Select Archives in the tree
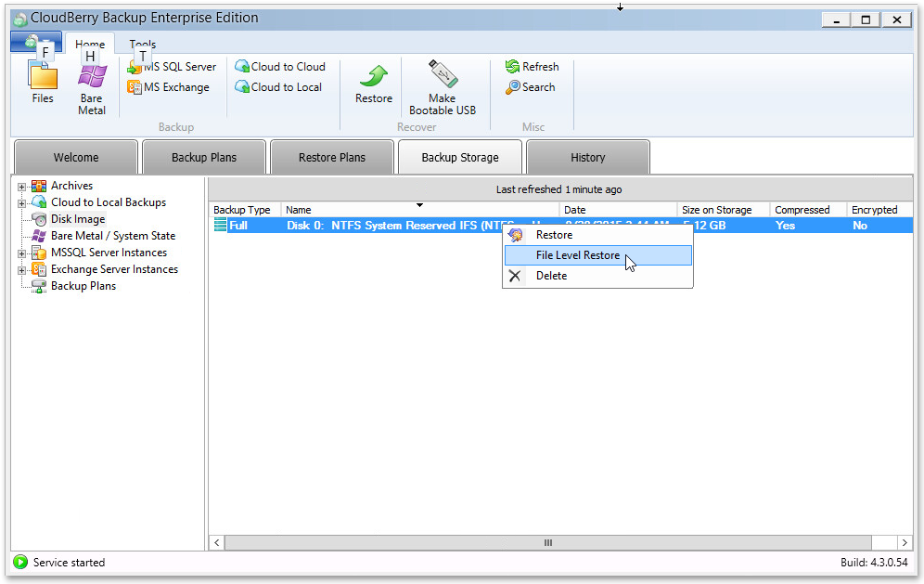924x584 pixels. coord(71,186)
